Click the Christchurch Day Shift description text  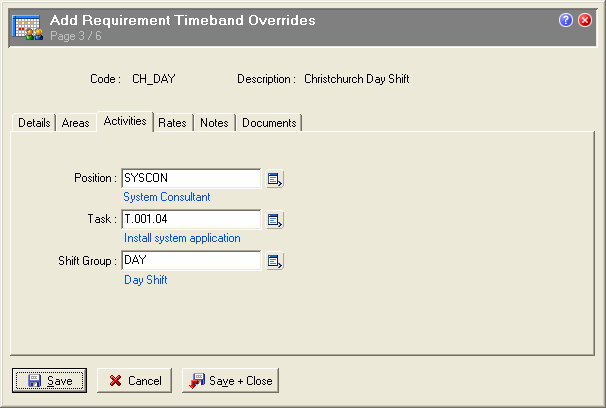pyautogui.click(x=357, y=79)
